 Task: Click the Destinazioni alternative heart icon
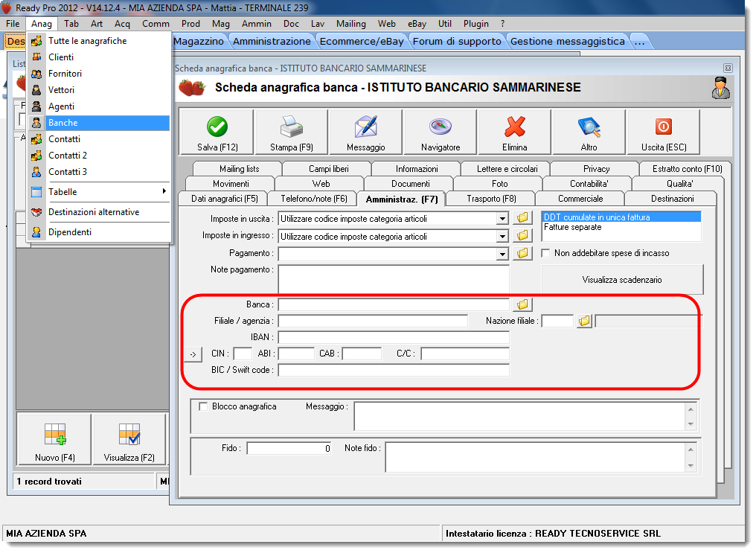36,211
